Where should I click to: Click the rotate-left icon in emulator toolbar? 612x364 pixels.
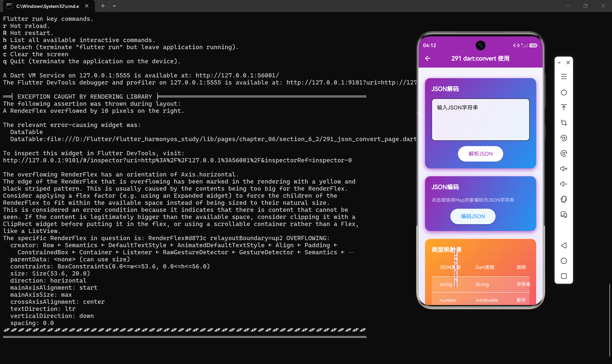[x=564, y=138]
